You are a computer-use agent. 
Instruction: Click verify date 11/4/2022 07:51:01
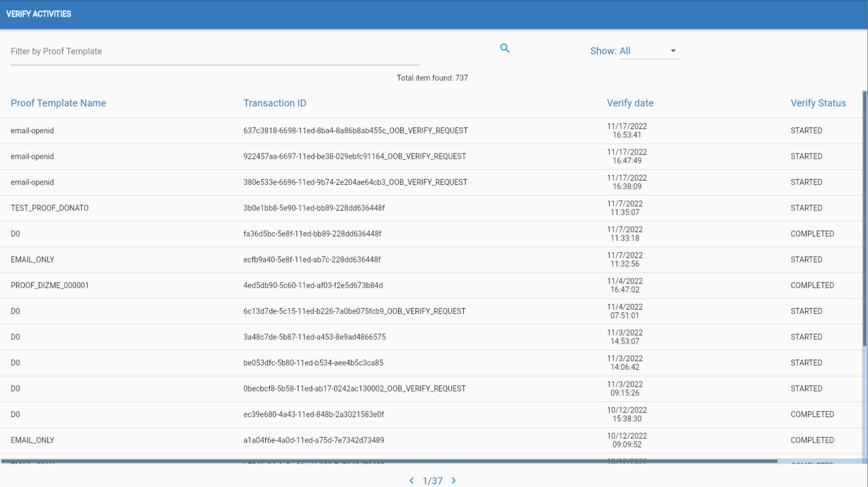(625, 311)
